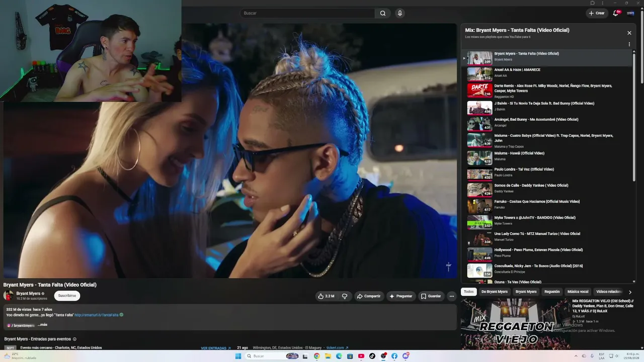Show hidden system tray icons
Viewport: 644px width, 362px height.
click(x=577, y=356)
